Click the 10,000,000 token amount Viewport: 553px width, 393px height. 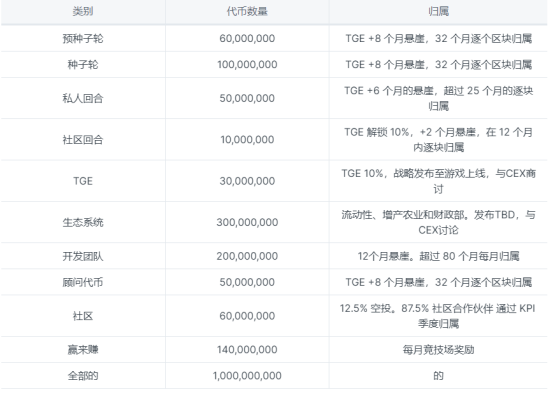pos(247,140)
